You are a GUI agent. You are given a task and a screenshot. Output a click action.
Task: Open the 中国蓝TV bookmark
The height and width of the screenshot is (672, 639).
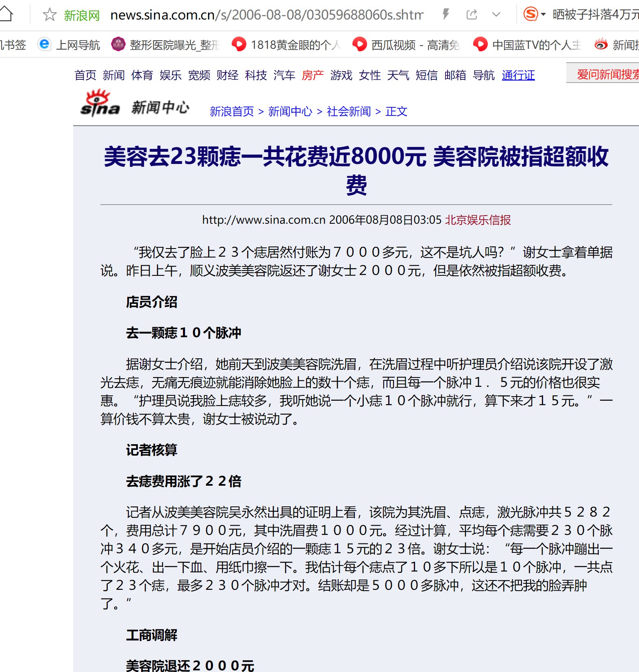point(527,44)
